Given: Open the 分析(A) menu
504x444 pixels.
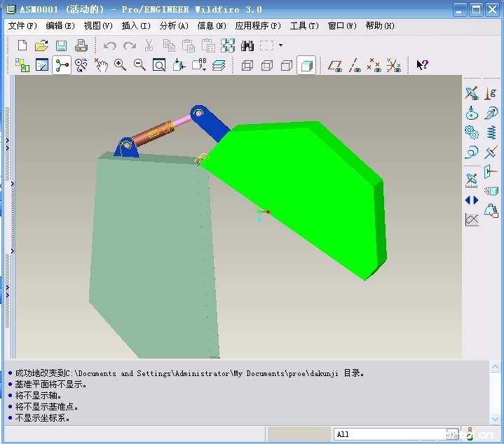Looking at the screenshot, I should (174, 26).
